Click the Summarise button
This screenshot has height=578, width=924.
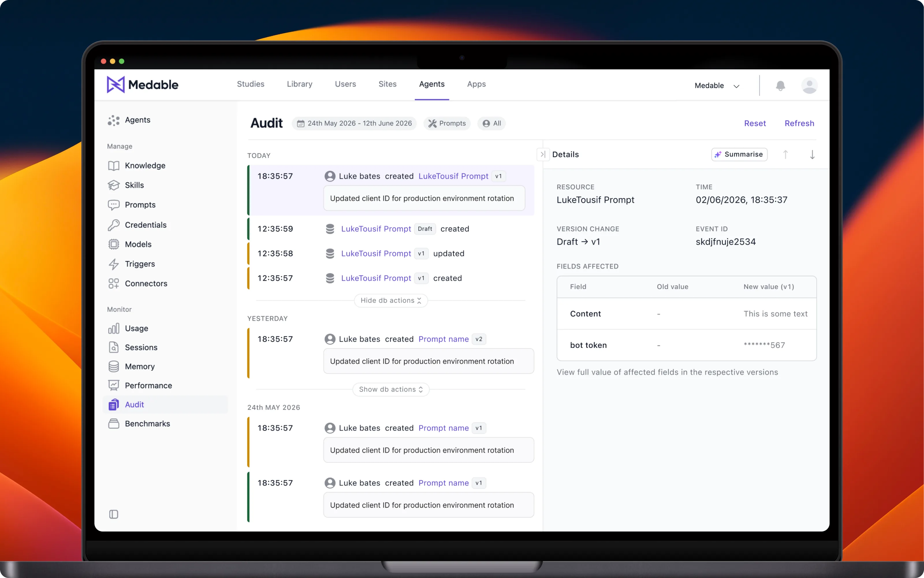pos(739,154)
